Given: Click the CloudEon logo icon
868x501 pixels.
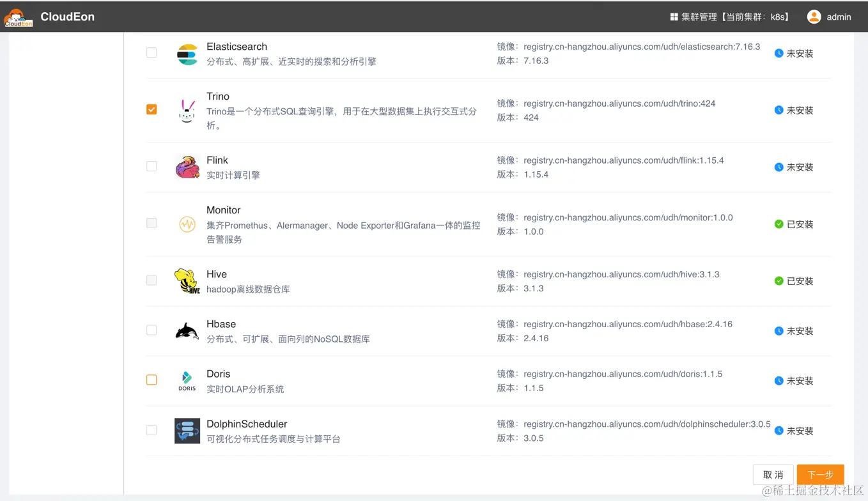Looking at the screenshot, I should coord(19,17).
